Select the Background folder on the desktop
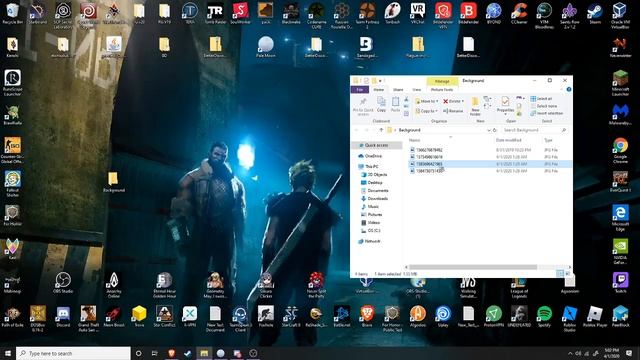This screenshot has height=360, width=640. pos(113,182)
